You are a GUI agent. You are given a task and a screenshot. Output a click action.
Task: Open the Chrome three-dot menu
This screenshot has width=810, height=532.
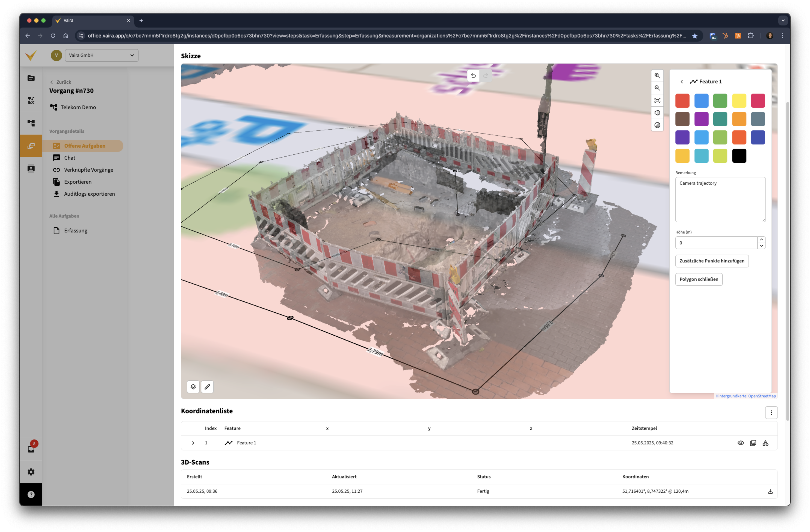pyautogui.click(x=782, y=36)
